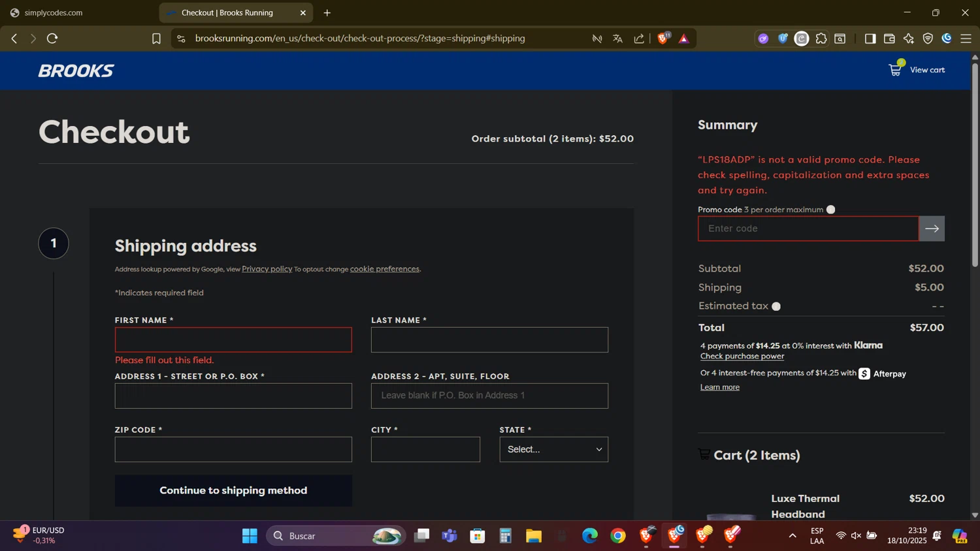This screenshot has height=551, width=980.
Task: Open the Extensions puzzle icon
Action: 821,39
